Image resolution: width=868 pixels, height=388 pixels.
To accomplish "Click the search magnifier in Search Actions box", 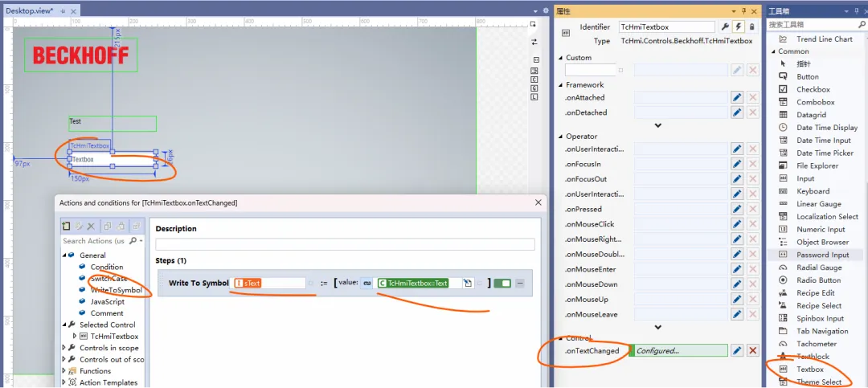I will pos(133,241).
